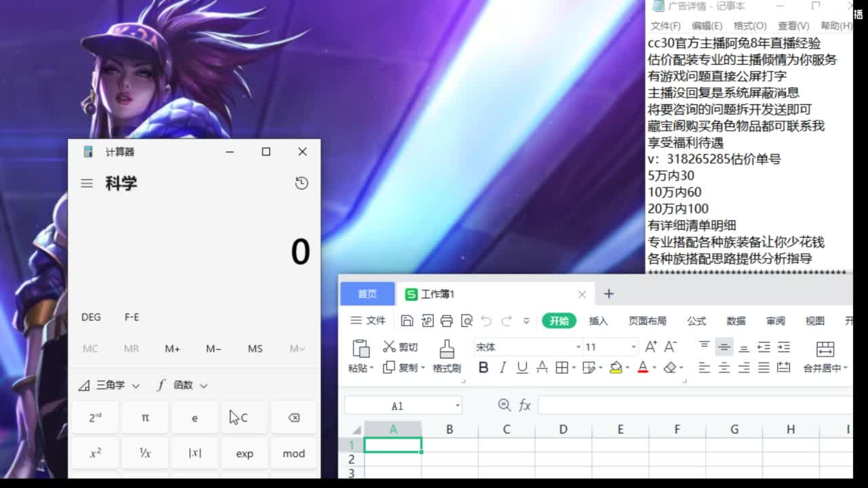Click the calculator C clear key

(244, 418)
